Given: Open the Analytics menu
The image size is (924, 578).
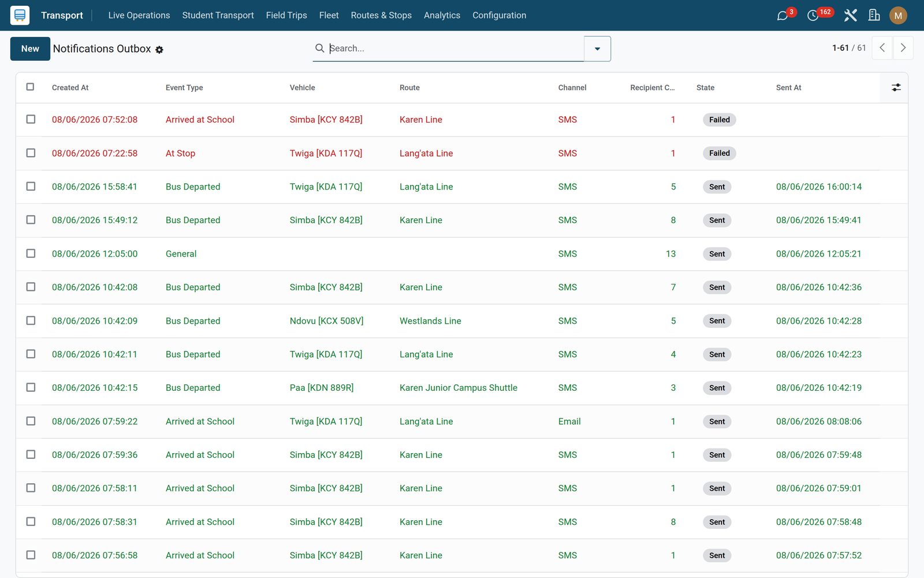Looking at the screenshot, I should point(442,16).
